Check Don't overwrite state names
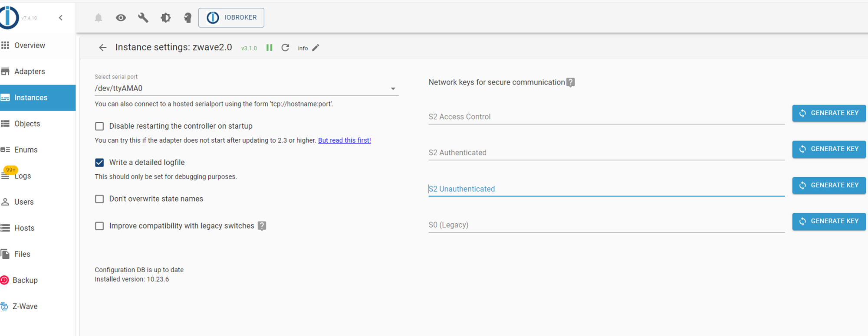Viewport: 868px width, 336px height. (x=99, y=199)
